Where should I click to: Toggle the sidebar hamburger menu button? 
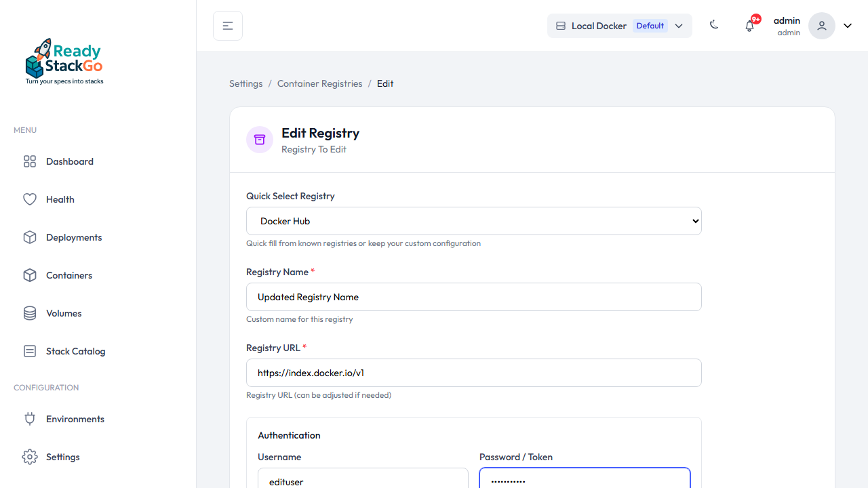pos(228,26)
